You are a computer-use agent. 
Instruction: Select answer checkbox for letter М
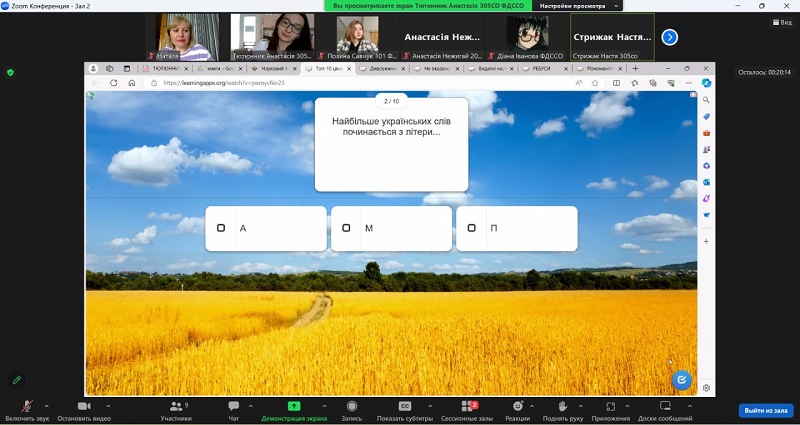(x=346, y=228)
